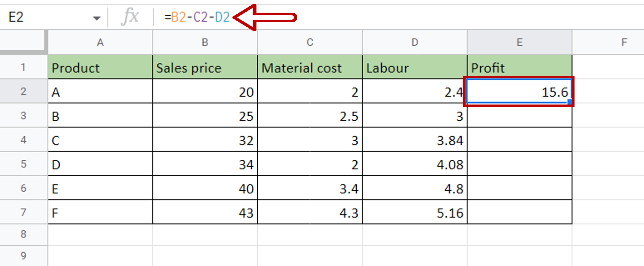Select product cell F in row 7
The image size is (644, 266).
100,212
